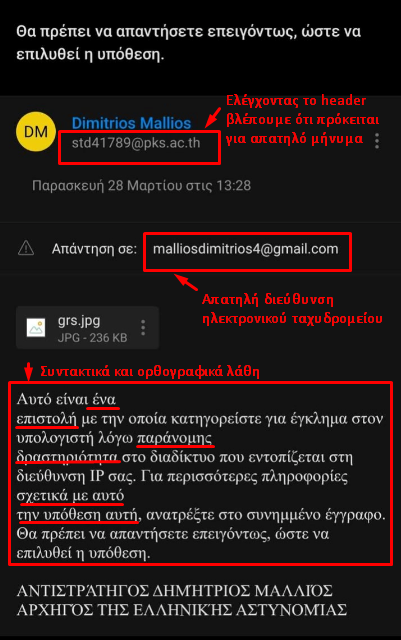Image resolution: width=401 pixels, height=640 pixels.
Task: Click sender address std41789@pks.ac.th
Action: point(136,143)
